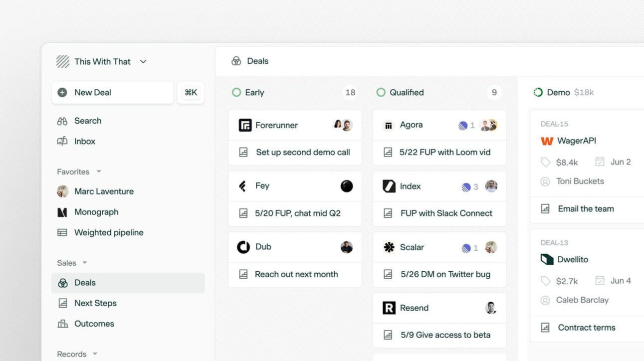
Task: Click the Forerunner company logo
Action: click(x=245, y=125)
